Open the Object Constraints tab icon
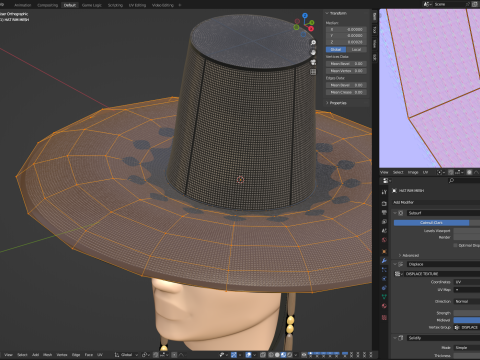Screen dimensions: 480x360 (x=384, y=288)
